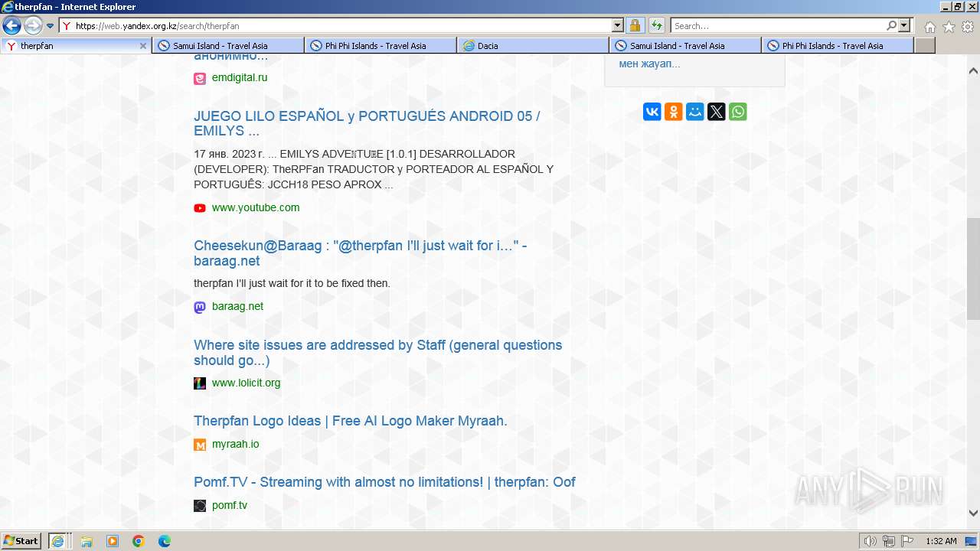Screen dimensions: 980x551
Task: Open the www.lolicit.org link
Action: tap(246, 383)
